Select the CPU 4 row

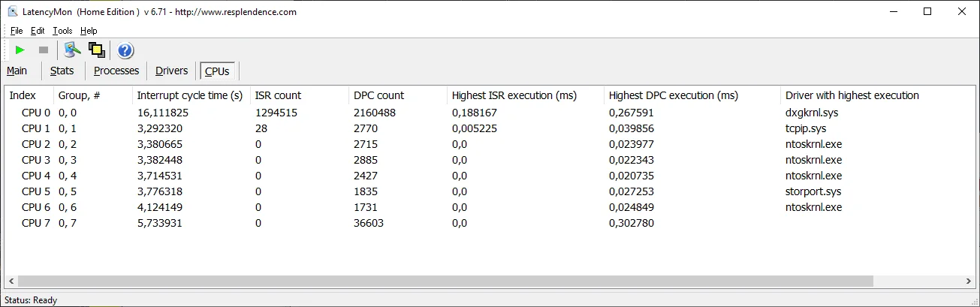coord(490,176)
